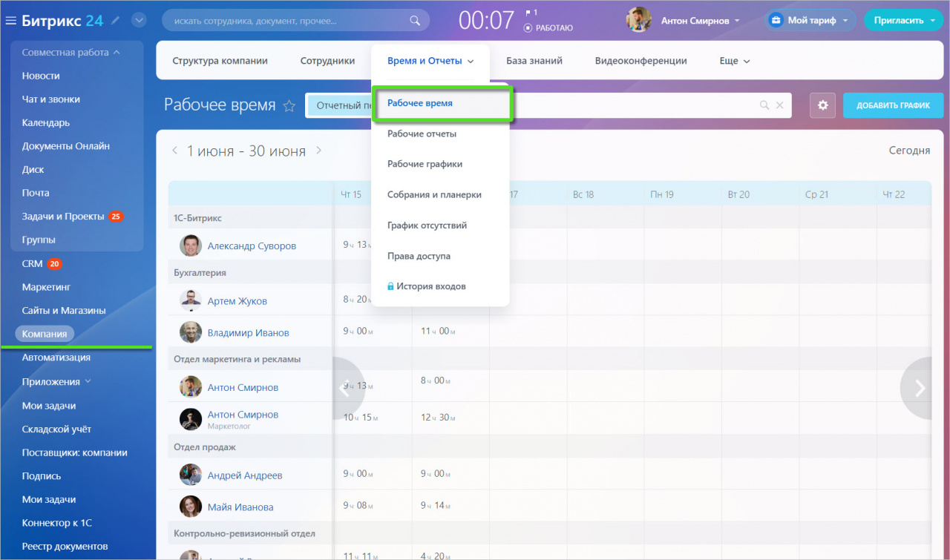The height and width of the screenshot is (560, 950).
Task: Open Майя Иванова's profile link
Action: click(x=240, y=507)
